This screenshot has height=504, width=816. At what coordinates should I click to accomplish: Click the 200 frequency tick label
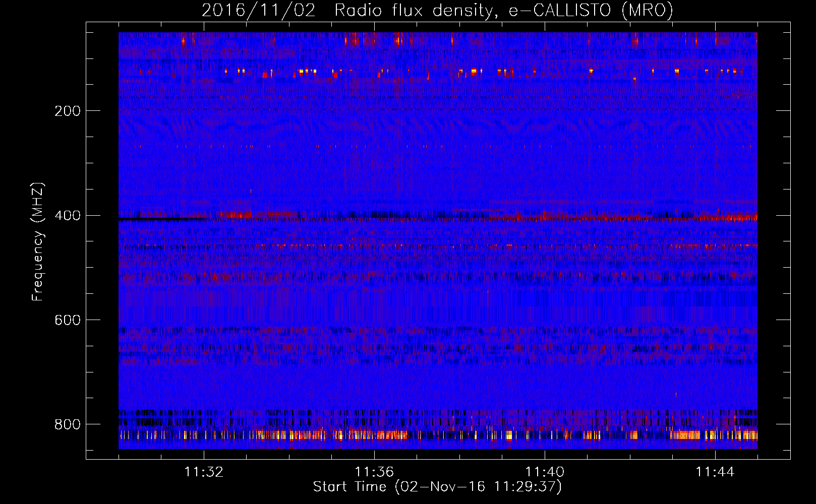(x=67, y=111)
